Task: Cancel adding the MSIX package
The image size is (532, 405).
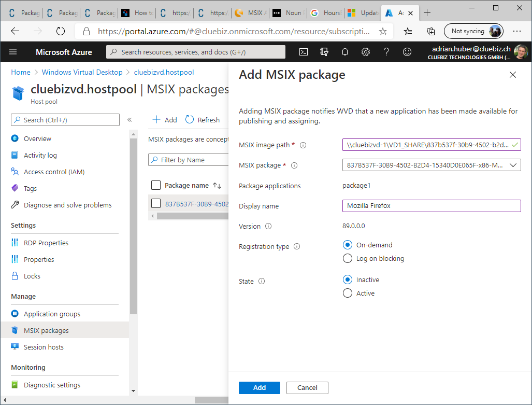Action: coord(307,388)
